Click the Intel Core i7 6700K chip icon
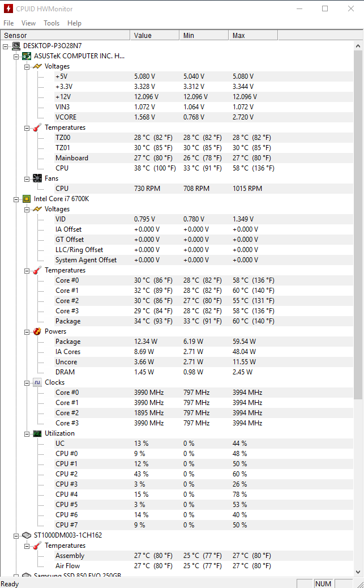 27,199
